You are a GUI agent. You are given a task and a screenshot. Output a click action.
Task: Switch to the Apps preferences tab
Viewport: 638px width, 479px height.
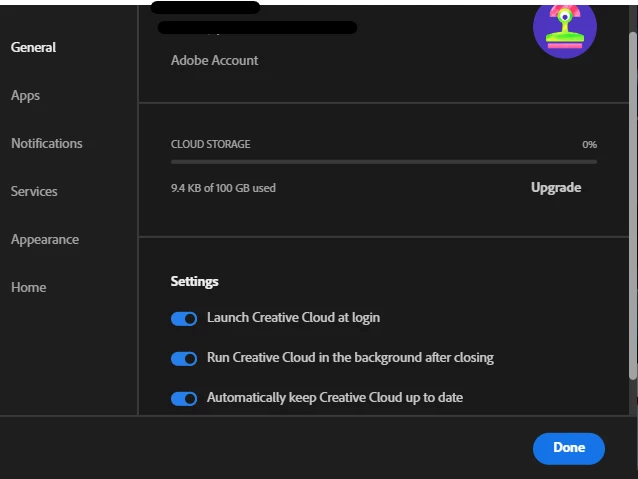(x=25, y=95)
